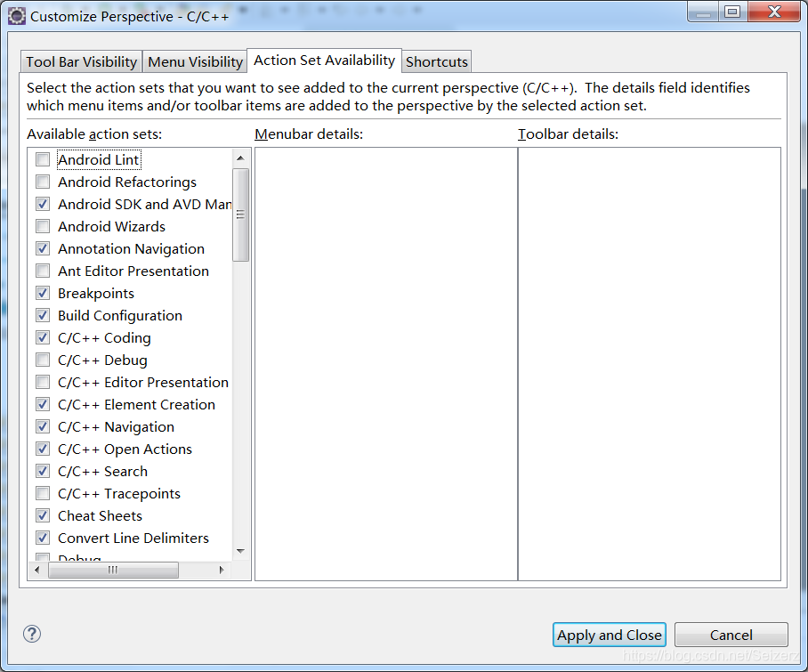Check the Ant Editor Presentation checkbox
The width and height of the screenshot is (808, 672).
tap(43, 271)
